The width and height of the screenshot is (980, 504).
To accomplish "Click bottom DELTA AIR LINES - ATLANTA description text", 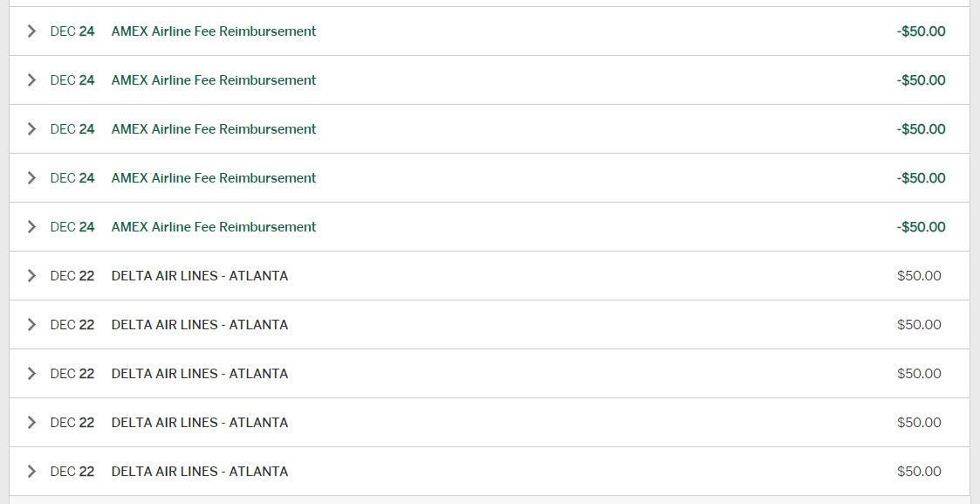I will 199,472.
